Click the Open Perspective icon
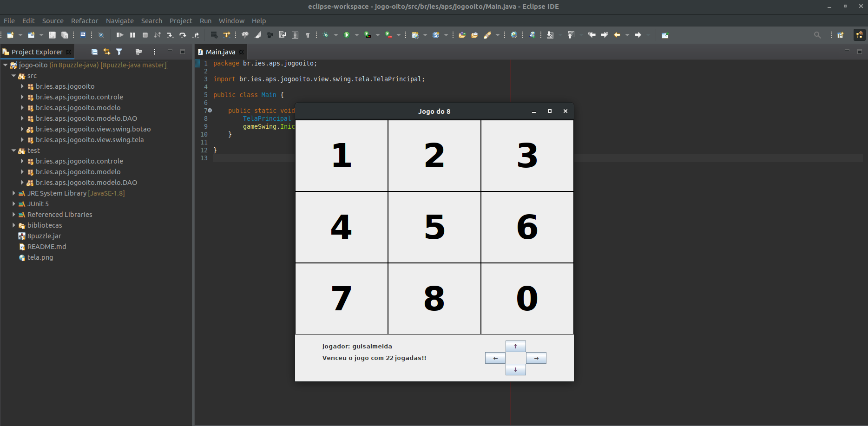The height and width of the screenshot is (426, 868). click(x=840, y=35)
